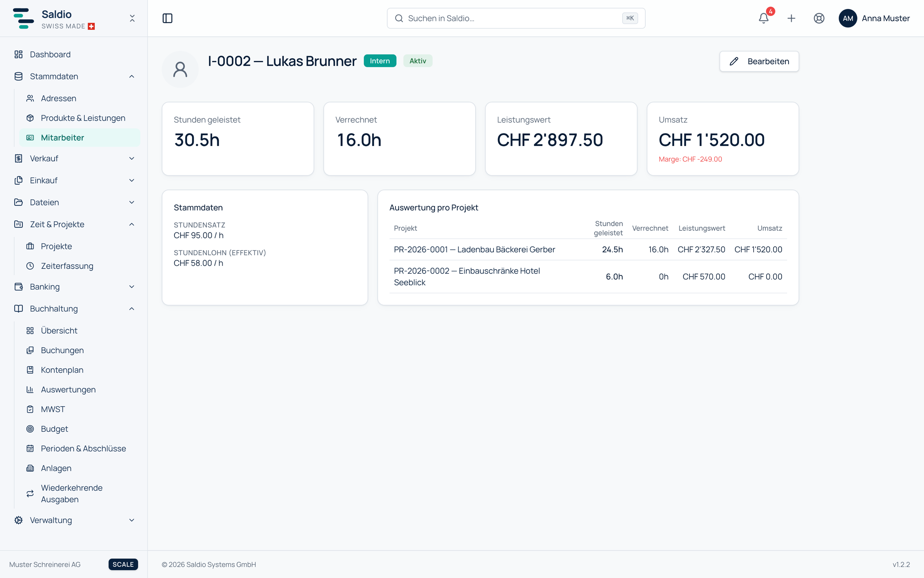Click the Auswertungen chart icon
Viewport: 924px width, 578px height.
[30, 390]
